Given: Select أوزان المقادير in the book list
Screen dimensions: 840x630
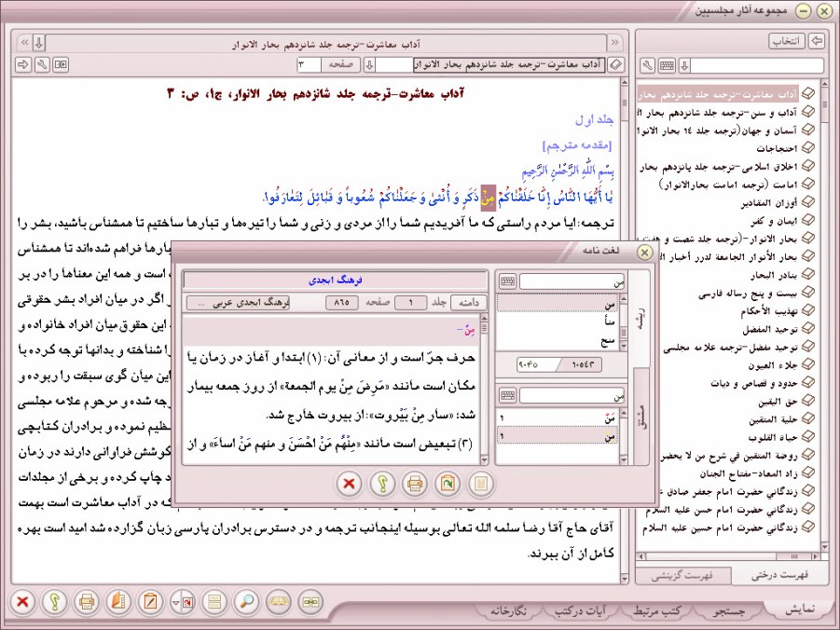Looking at the screenshot, I should [770, 202].
